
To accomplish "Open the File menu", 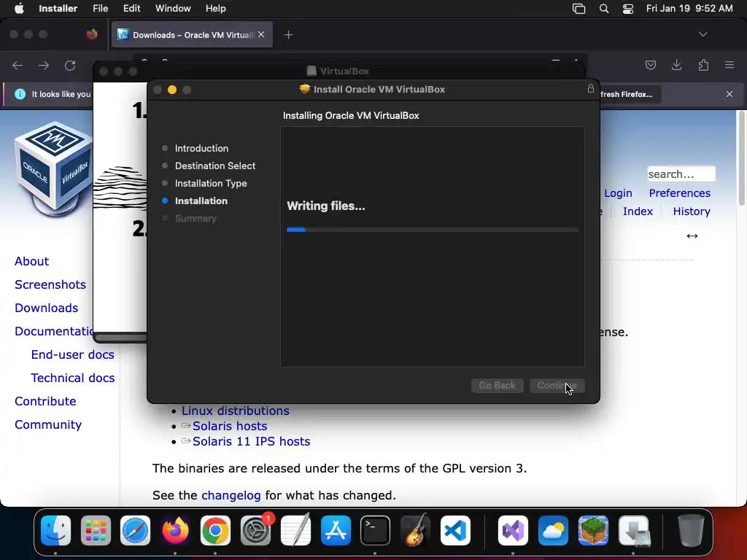I will (x=100, y=9).
